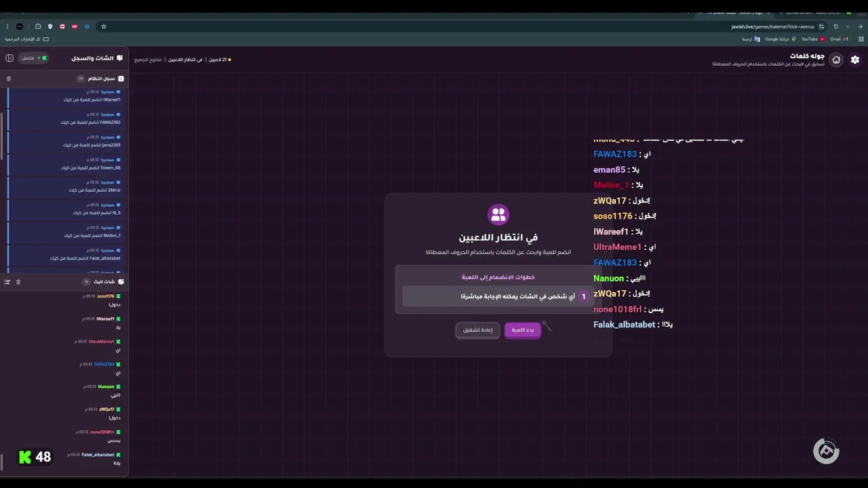Click the red square extension icon
Screen dimensions: 868x488
[x=62, y=26]
